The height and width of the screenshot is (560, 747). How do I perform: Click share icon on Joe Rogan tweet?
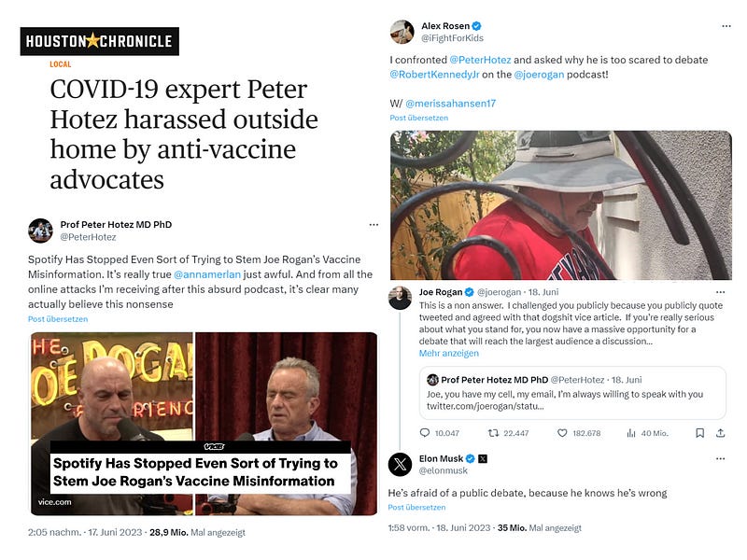pyautogui.click(x=720, y=433)
